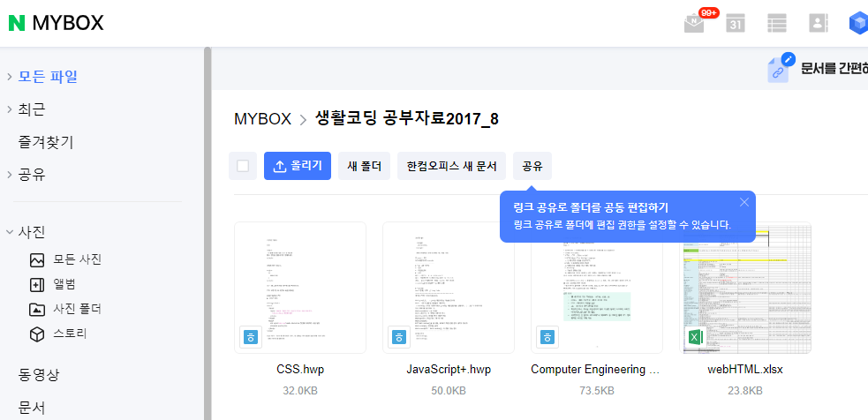Viewport: 868px width, 420px height.
Task: Click the green N Naver logo
Action: pyautogui.click(x=17, y=23)
